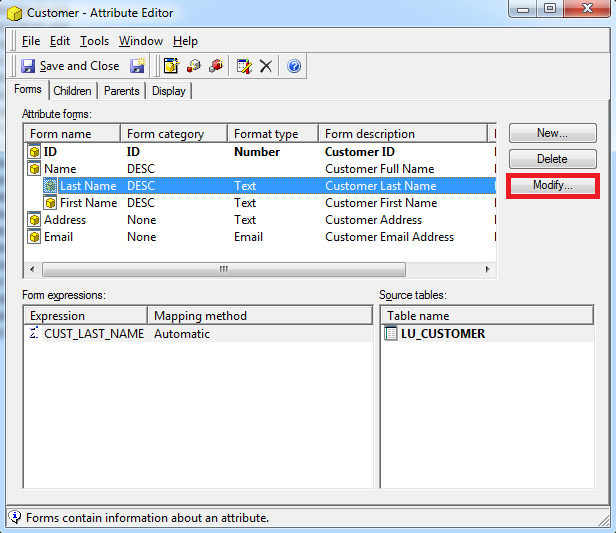Click the horizontal scrollbar right arrow

(x=488, y=269)
